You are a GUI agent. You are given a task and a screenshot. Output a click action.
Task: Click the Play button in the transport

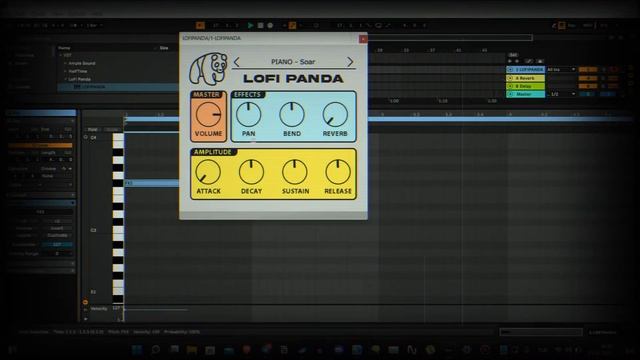pos(250,25)
